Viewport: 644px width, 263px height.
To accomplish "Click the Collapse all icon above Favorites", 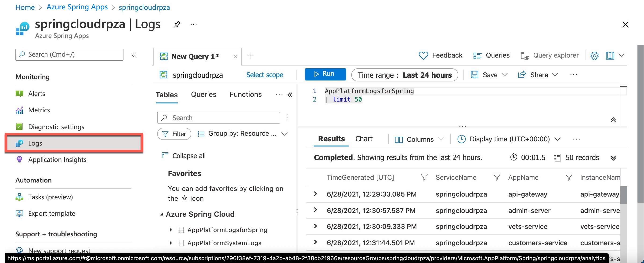I will (164, 155).
